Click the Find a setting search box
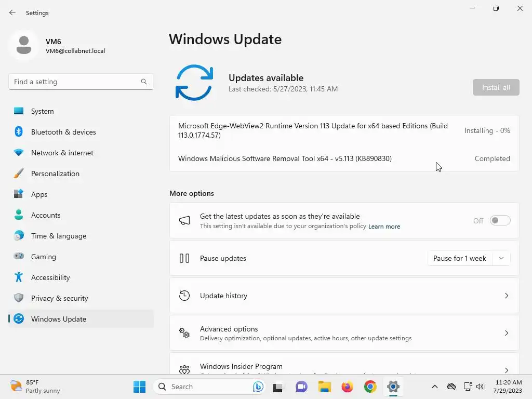532x399 pixels. coord(81,82)
